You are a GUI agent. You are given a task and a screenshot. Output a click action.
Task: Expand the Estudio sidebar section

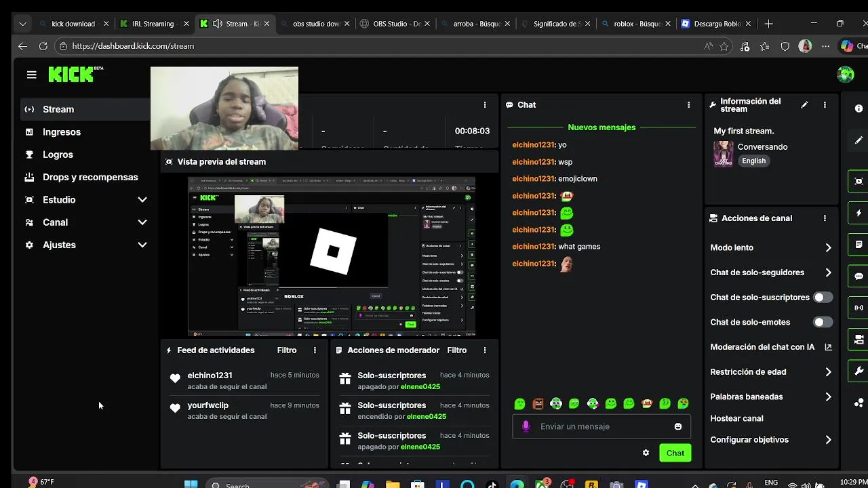142,200
